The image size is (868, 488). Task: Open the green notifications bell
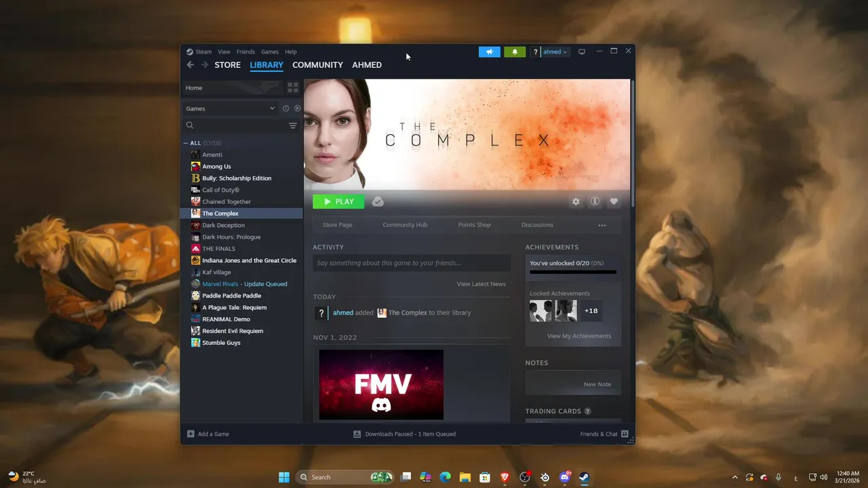(515, 52)
